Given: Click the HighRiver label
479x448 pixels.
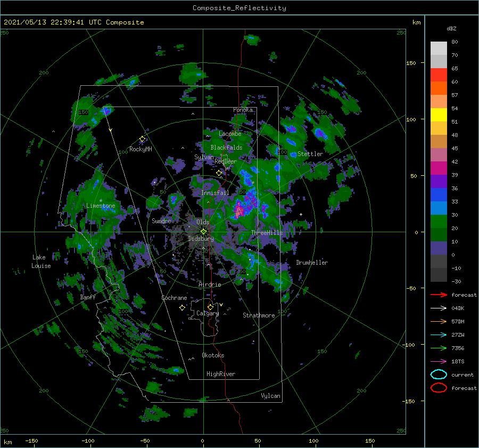Looking at the screenshot, I should (x=221, y=374).
